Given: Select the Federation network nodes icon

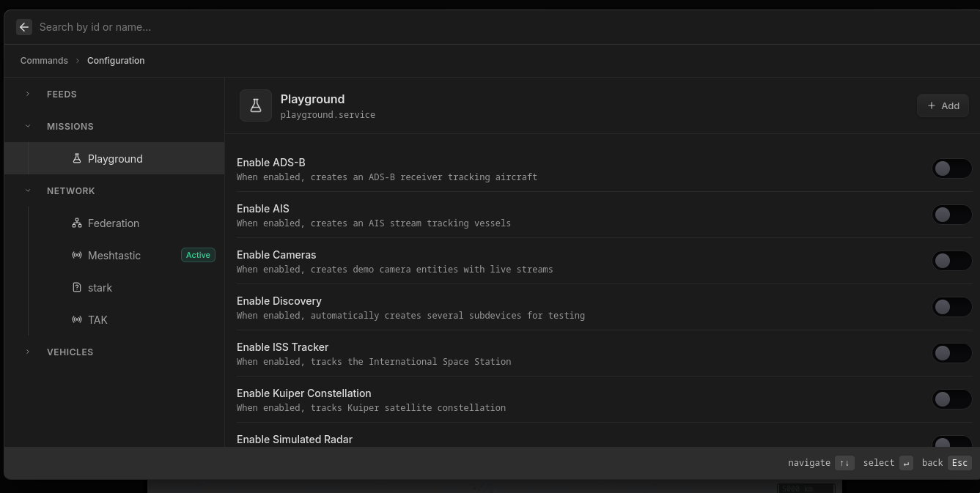Looking at the screenshot, I should click(77, 223).
